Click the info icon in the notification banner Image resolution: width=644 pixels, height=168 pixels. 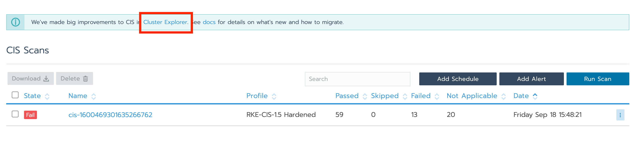tap(16, 22)
